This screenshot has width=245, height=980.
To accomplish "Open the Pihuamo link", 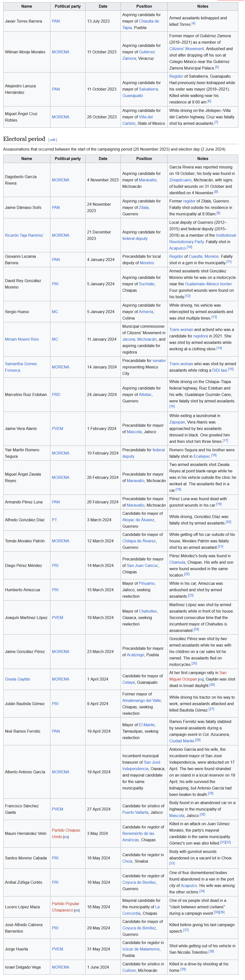I will [x=147, y=584].
